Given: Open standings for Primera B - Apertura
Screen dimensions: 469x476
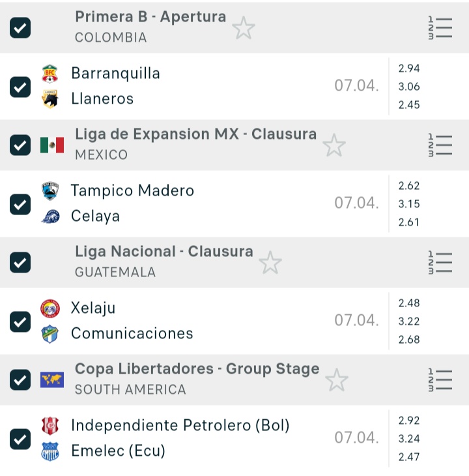Looking at the screenshot, I should [x=440, y=28].
